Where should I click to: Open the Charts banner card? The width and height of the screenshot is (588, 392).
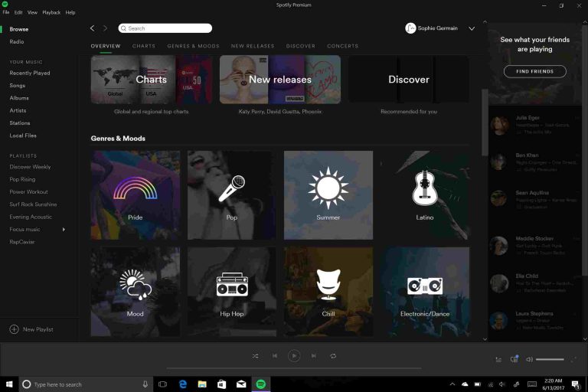[x=152, y=80]
